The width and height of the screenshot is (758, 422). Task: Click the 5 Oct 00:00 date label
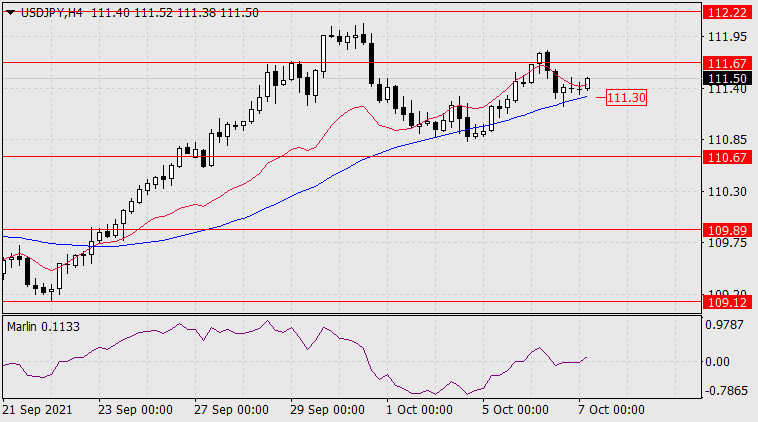[515, 410]
